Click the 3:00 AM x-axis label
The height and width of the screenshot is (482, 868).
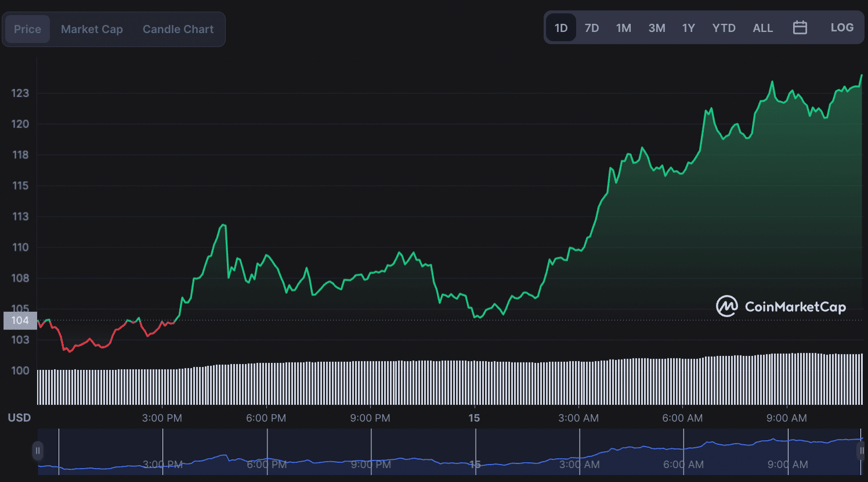pos(578,418)
